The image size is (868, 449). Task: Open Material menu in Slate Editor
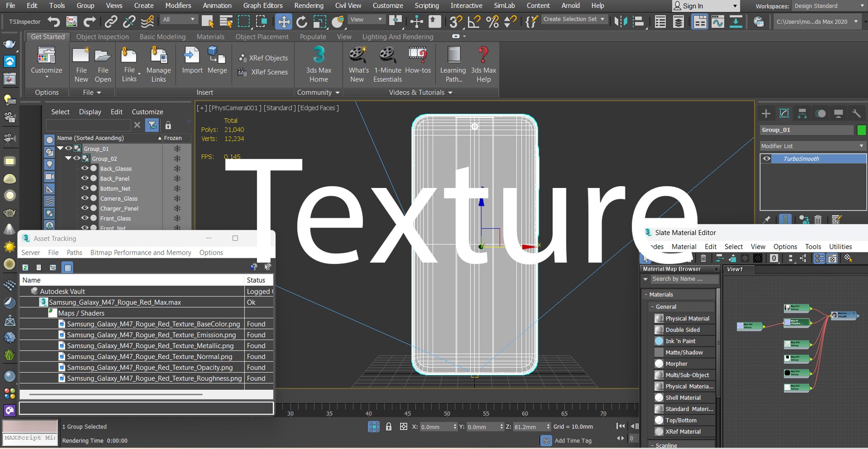click(684, 247)
